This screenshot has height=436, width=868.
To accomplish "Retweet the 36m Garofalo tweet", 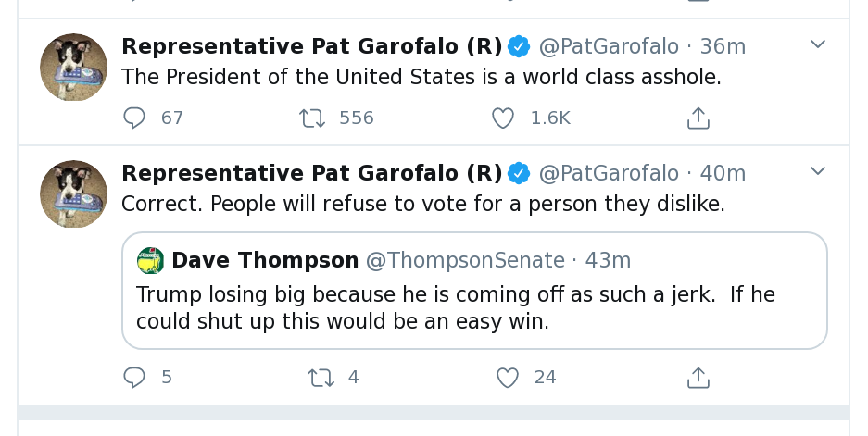I will [312, 118].
